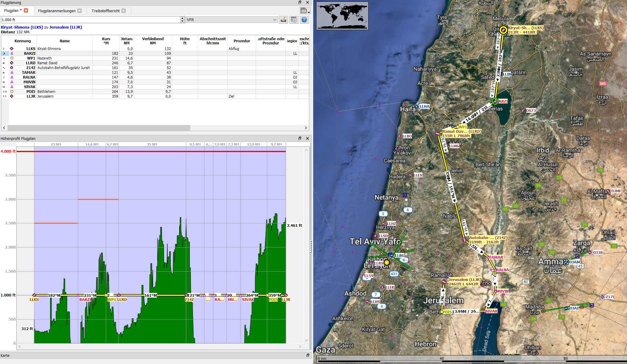Click the Verbleibend NM column header
Viewport: 627px width, 364px height.
tap(153, 41)
